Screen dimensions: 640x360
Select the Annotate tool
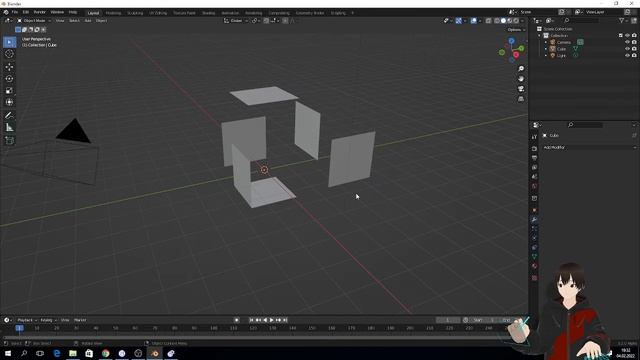coord(9,116)
